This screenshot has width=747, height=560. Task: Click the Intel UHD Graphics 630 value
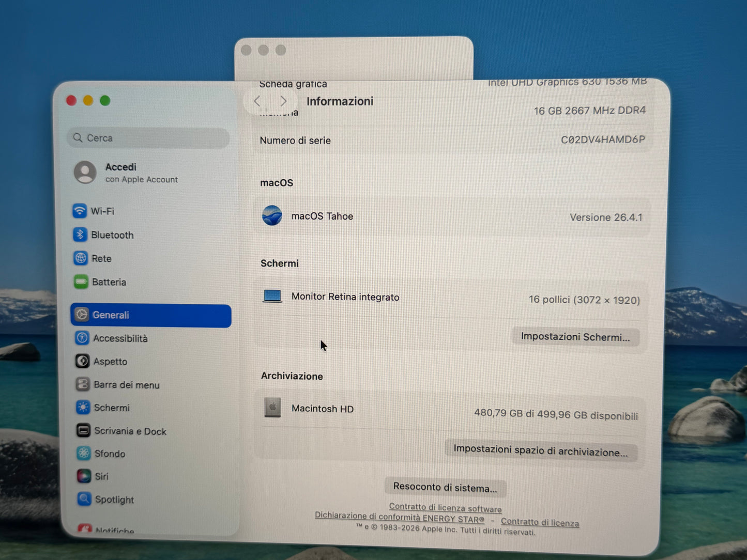(567, 82)
